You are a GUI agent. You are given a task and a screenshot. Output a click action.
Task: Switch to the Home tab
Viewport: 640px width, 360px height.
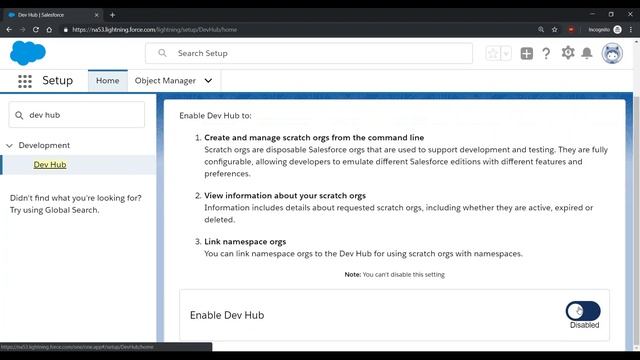[x=108, y=81]
